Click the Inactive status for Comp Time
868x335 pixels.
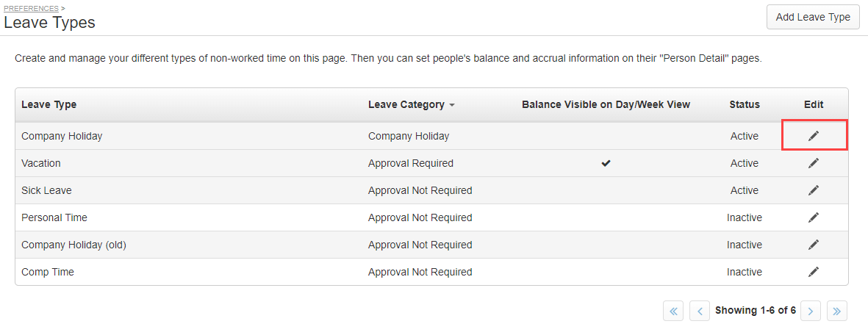tap(745, 272)
